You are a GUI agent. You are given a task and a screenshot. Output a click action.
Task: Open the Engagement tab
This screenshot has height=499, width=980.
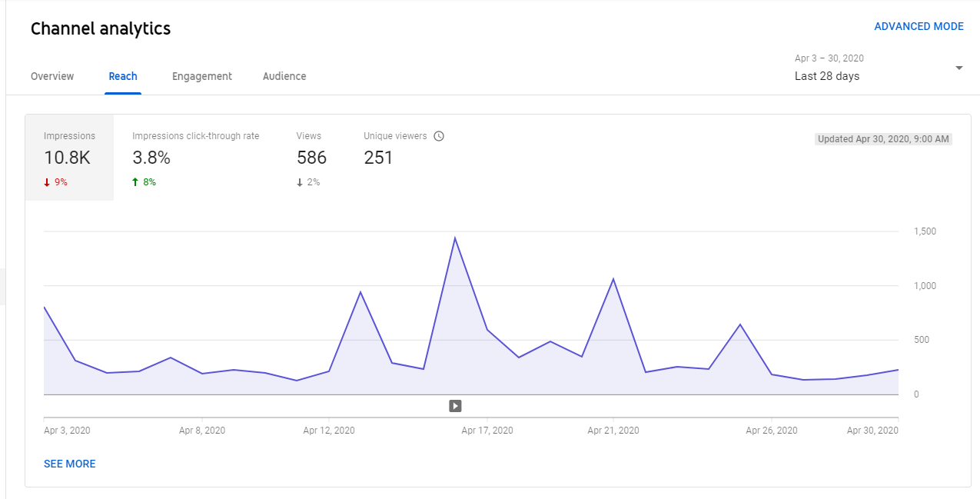coord(202,76)
